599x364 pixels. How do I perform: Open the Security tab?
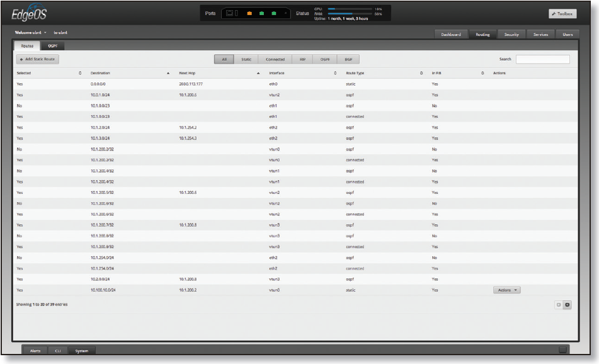511,35
